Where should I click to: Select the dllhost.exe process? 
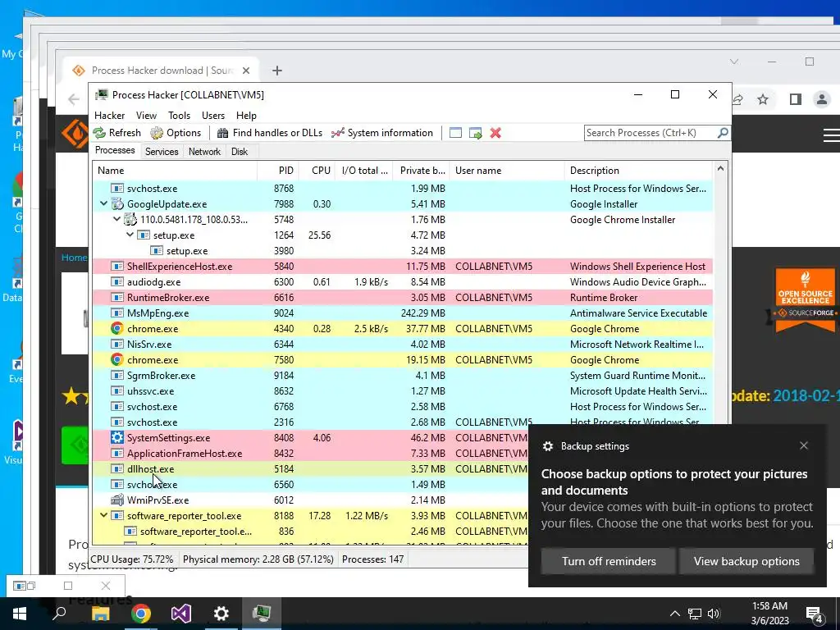pos(311,468)
